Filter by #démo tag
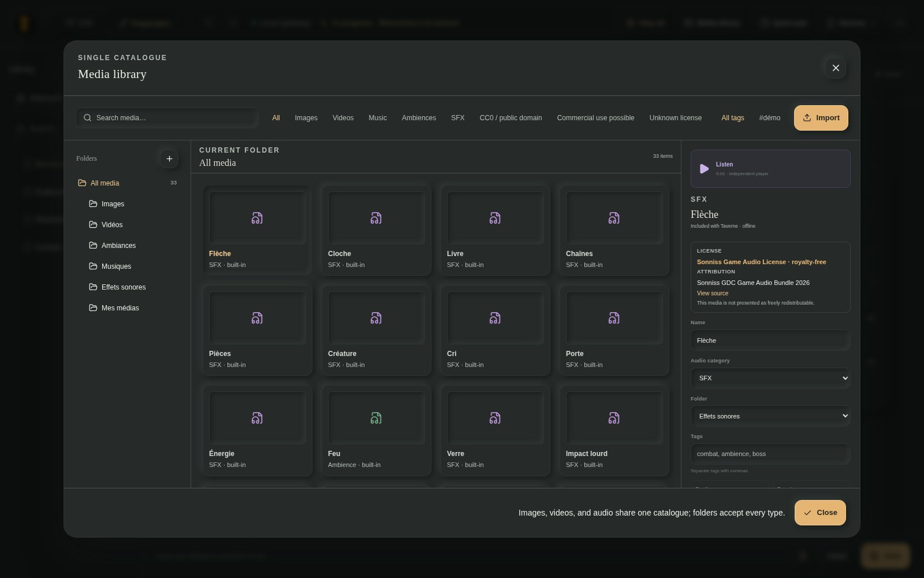The image size is (924, 578). 770,118
